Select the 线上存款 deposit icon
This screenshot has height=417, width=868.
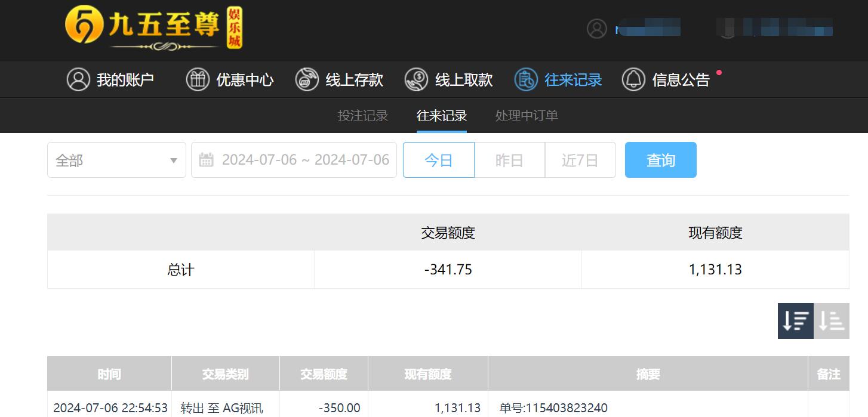(307, 79)
